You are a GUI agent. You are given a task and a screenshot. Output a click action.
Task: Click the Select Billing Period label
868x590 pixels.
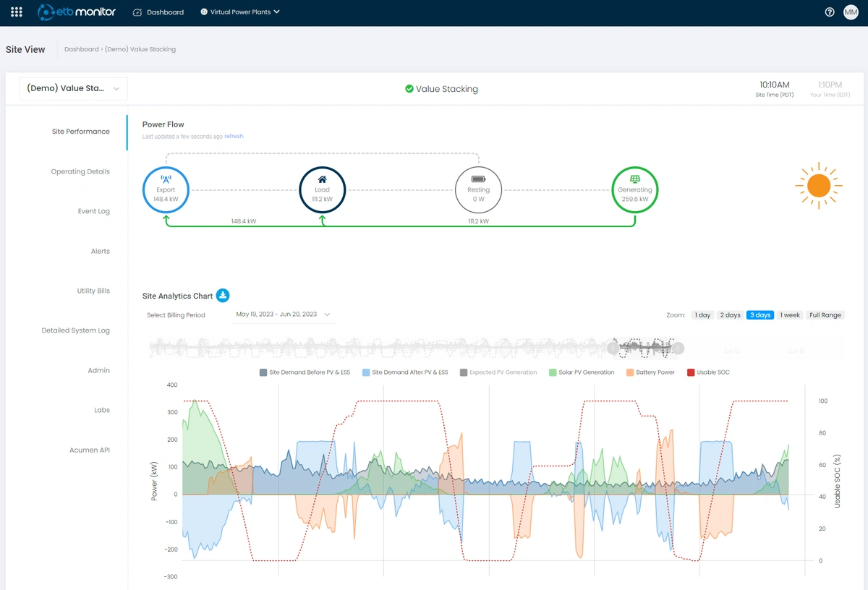point(176,315)
